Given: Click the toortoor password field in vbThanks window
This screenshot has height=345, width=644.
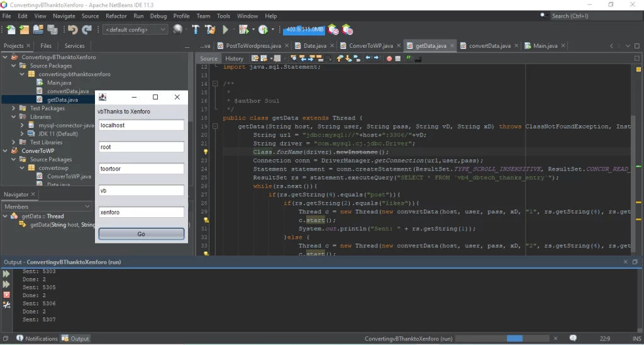Looking at the screenshot, I should coord(142,169).
